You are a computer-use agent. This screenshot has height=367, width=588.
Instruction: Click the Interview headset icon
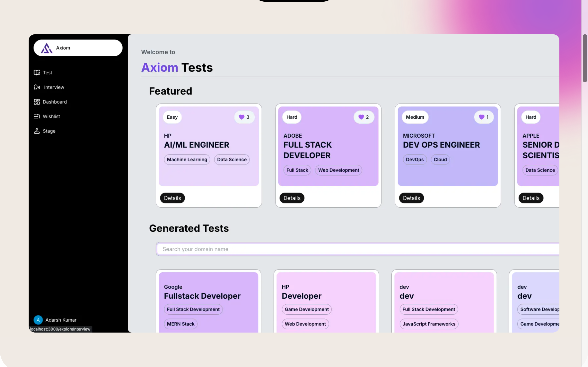(x=37, y=87)
